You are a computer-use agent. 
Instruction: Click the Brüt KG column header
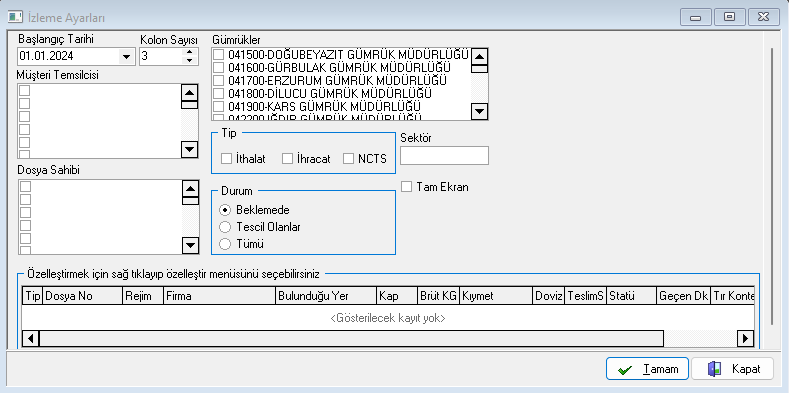(438, 296)
